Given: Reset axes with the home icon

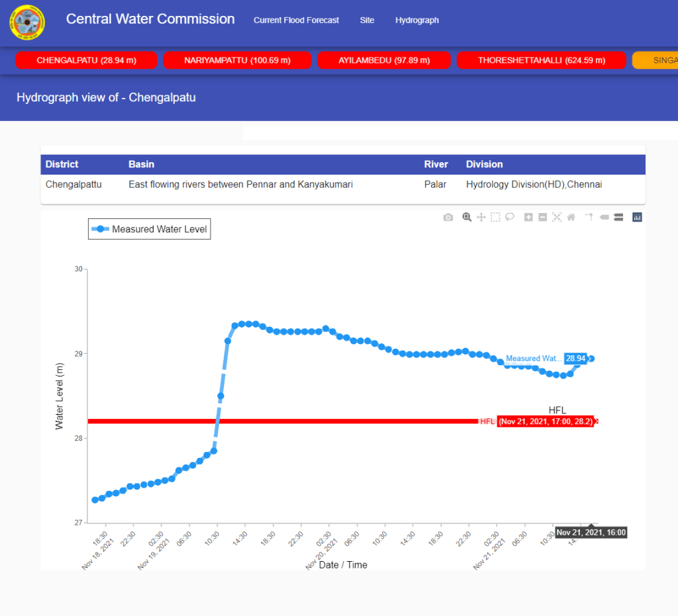Looking at the screenshot, I should (571, 217).
